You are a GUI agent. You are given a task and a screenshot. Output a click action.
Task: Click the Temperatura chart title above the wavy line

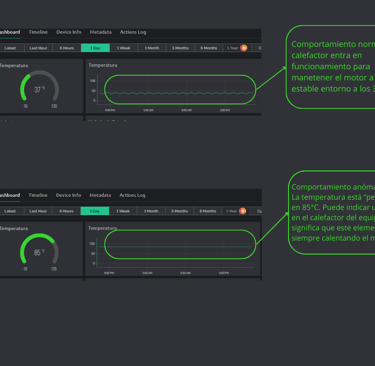(x=103, y=65)
